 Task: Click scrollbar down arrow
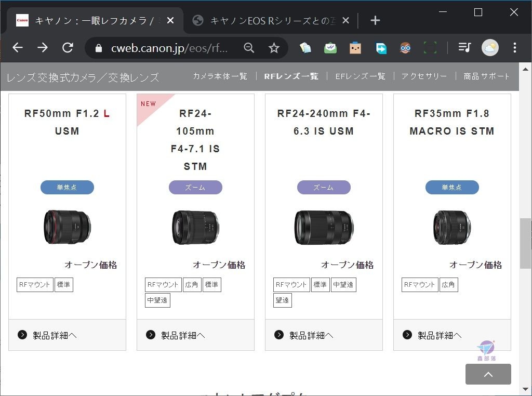[x=526, y=389]
